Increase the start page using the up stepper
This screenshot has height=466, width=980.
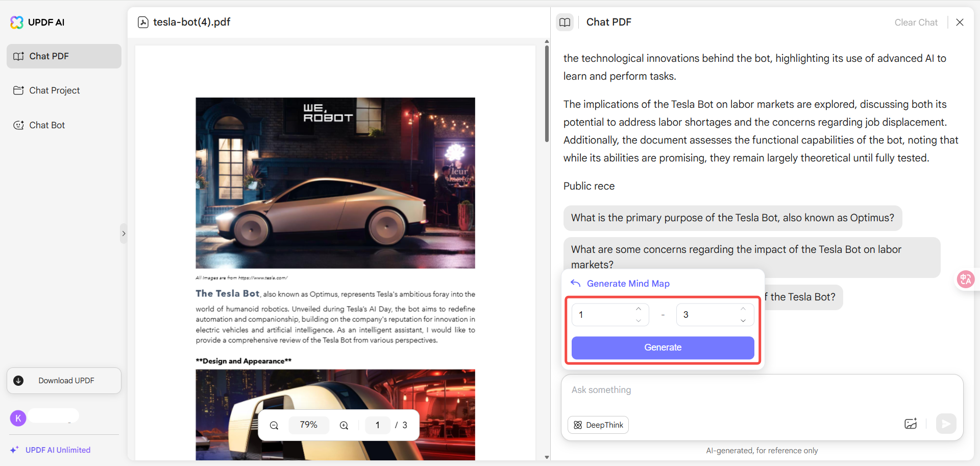point(638,309)
